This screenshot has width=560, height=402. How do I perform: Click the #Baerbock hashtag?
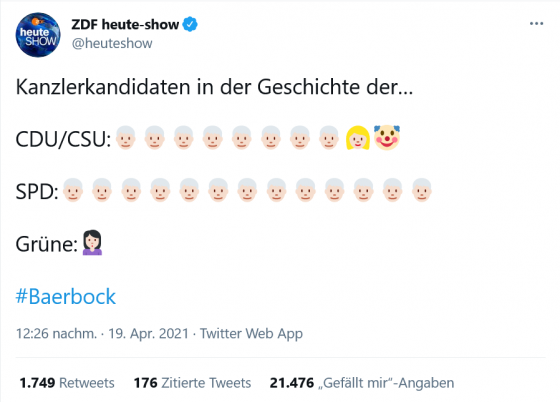click(66, 296)
